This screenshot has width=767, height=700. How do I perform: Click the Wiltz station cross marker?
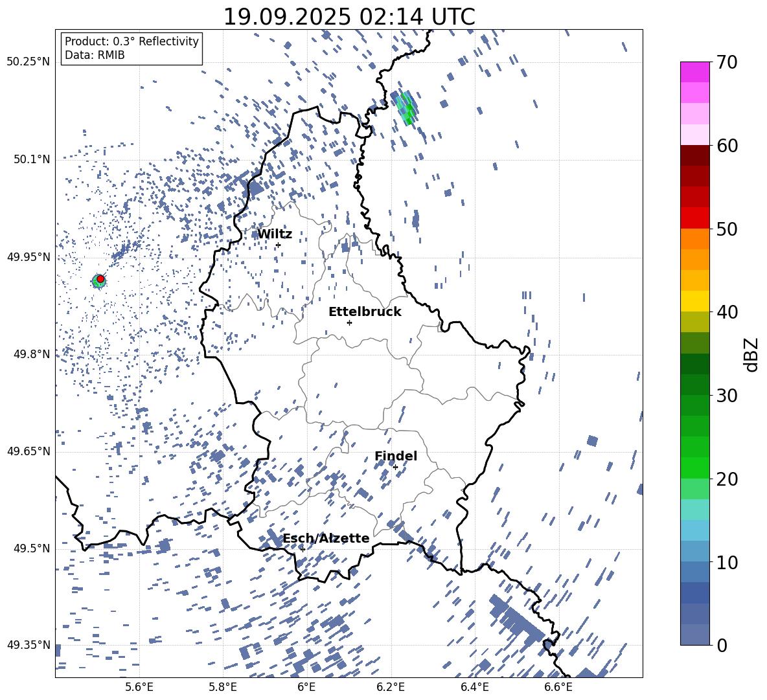[278, 245]
